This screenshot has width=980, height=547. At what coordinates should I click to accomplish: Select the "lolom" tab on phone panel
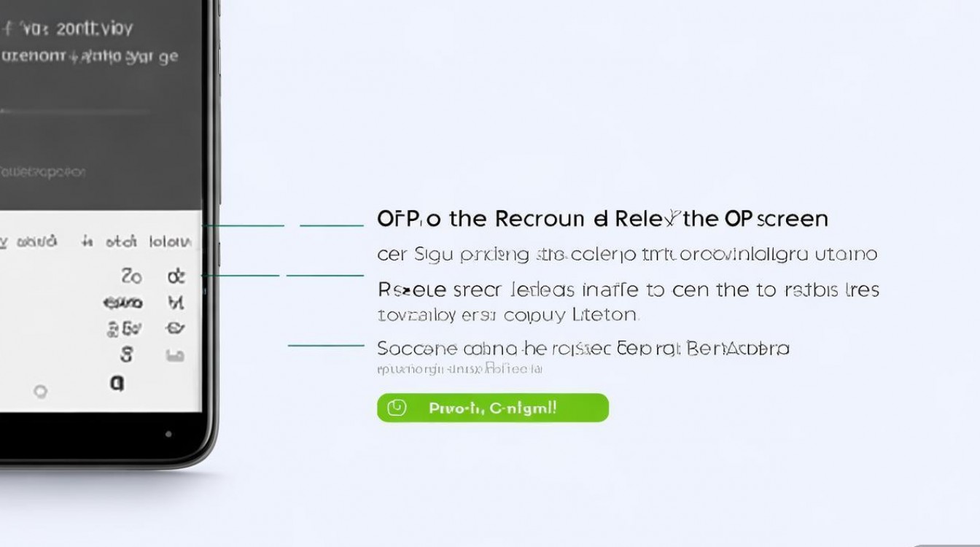point(171,242)
